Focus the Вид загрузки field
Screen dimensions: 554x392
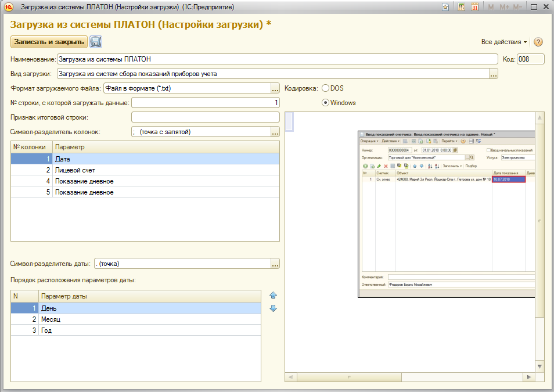tap(273, 74)
